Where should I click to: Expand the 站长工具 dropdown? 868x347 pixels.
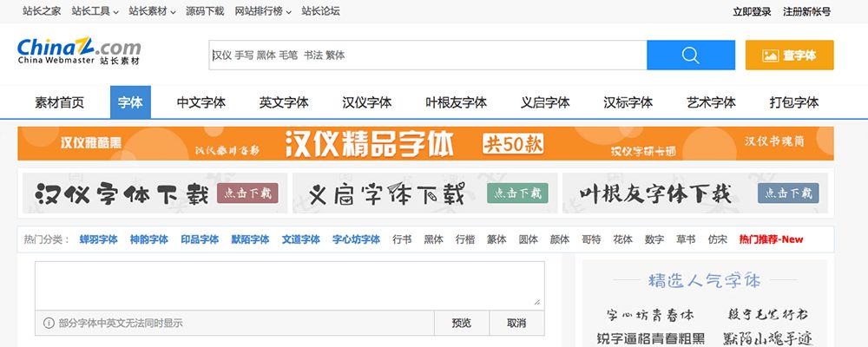(x=95, y=11)
